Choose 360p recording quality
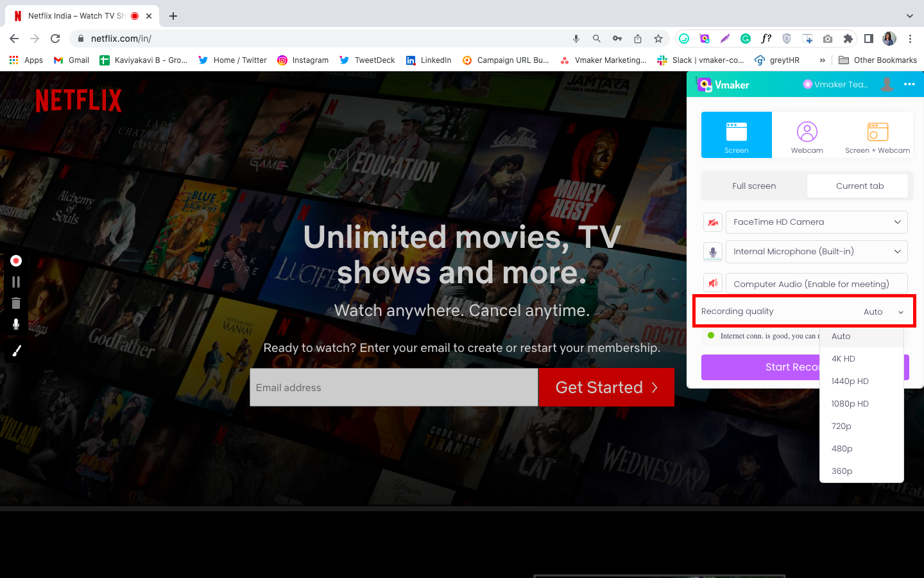The width and height of the screenshot is (924, 578). click(x=862, y=471)
